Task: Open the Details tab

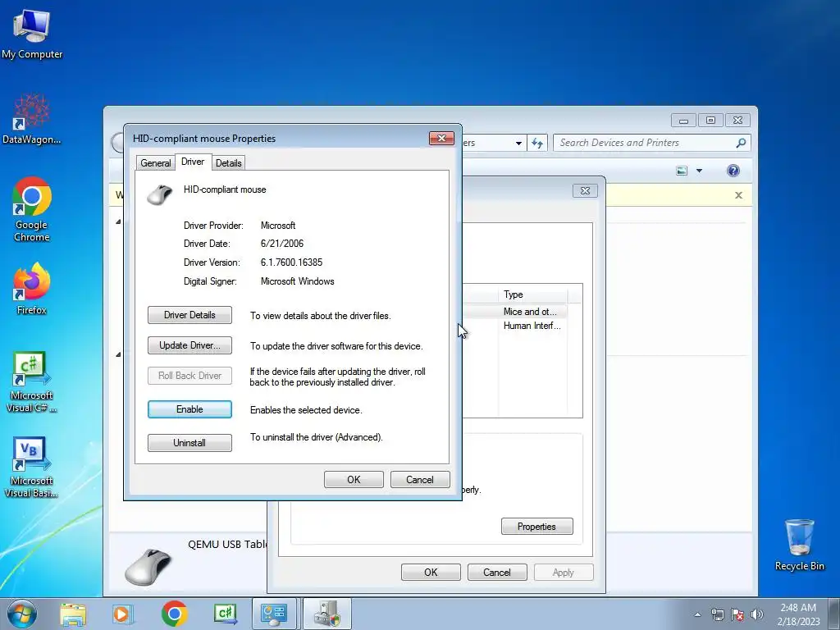Action: (x=229, y=163)
